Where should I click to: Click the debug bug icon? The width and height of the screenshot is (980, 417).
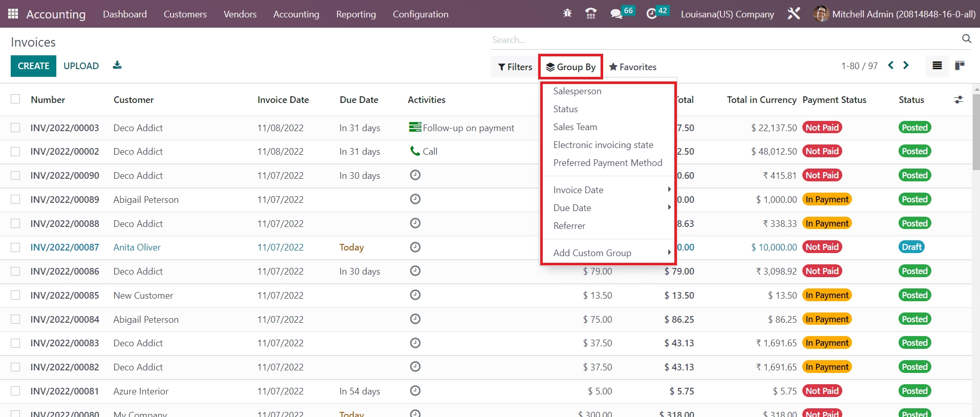[x=567, y=14]
